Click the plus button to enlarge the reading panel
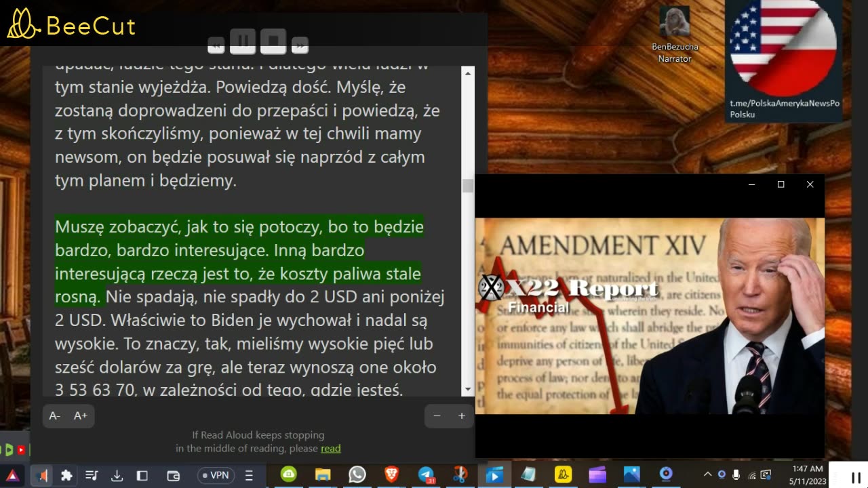 click(462, 416)
